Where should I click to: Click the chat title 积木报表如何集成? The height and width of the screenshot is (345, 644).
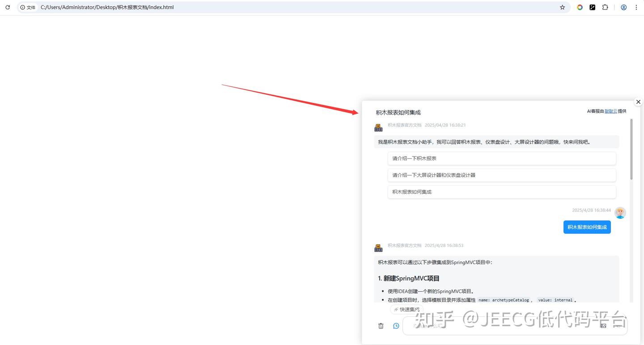tap(398, 112)
